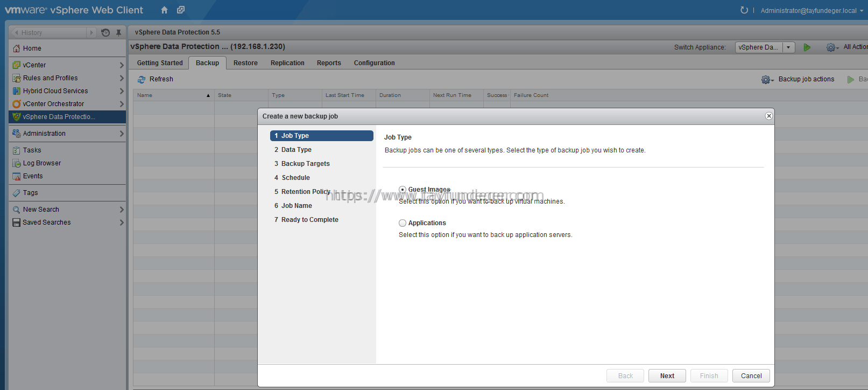Click the Tags icon in the navigator
Viewport: 868px width, 390px height.
[x=17, y=193]
